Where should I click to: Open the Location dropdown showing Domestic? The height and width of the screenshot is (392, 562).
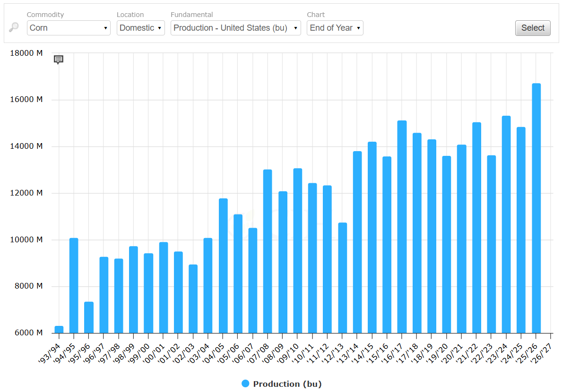point(140,28)
